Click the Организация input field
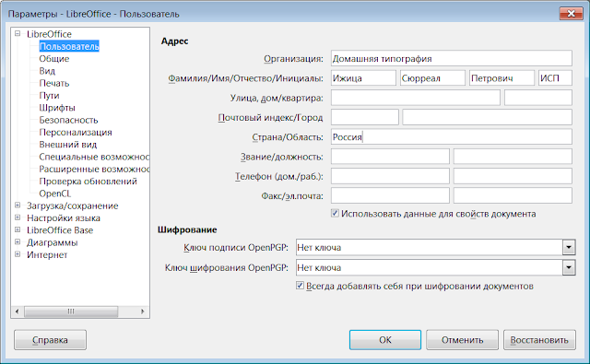 [452, 58]
